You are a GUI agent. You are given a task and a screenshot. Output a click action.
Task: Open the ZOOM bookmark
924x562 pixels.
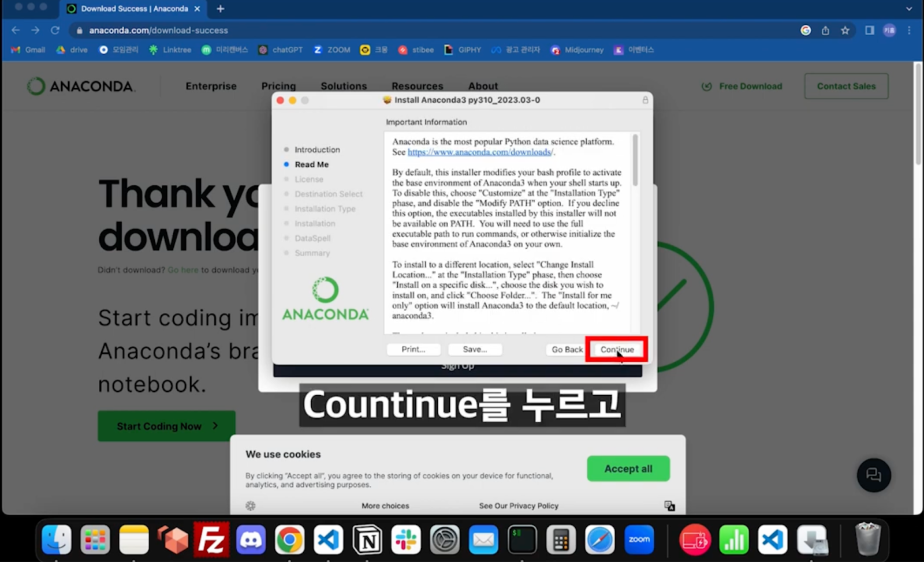click(x=332, y=50)
